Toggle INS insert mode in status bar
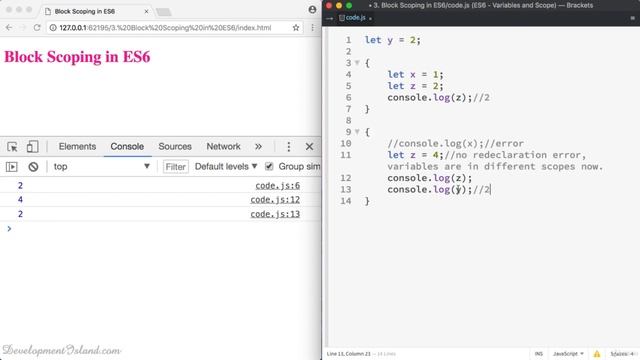This screenshot has width=640, height=360. [x=539, y=354]
